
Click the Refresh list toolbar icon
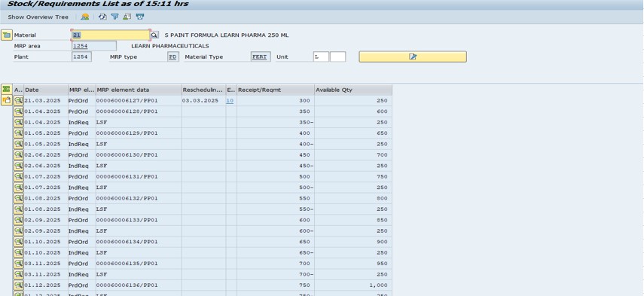pos(102,17)
